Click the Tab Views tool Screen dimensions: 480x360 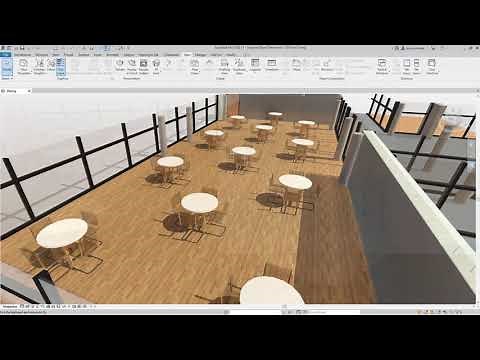[x=406, y=66]
